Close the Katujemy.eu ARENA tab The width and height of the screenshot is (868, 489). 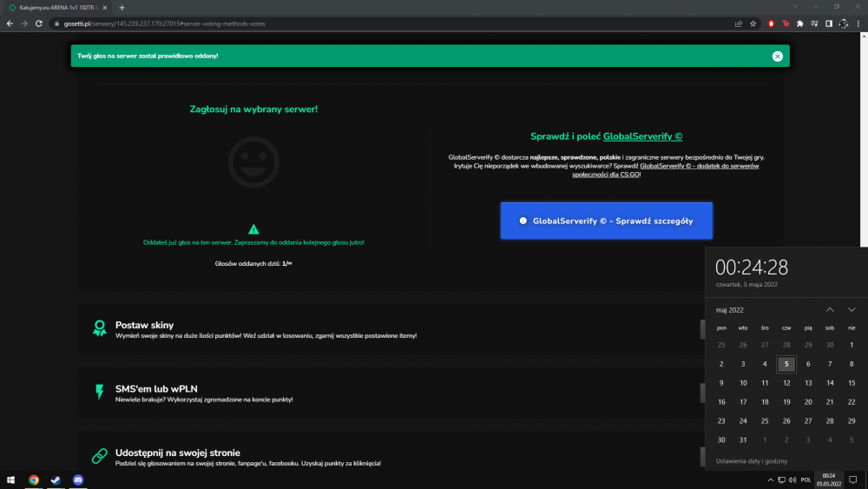(105, 8)
